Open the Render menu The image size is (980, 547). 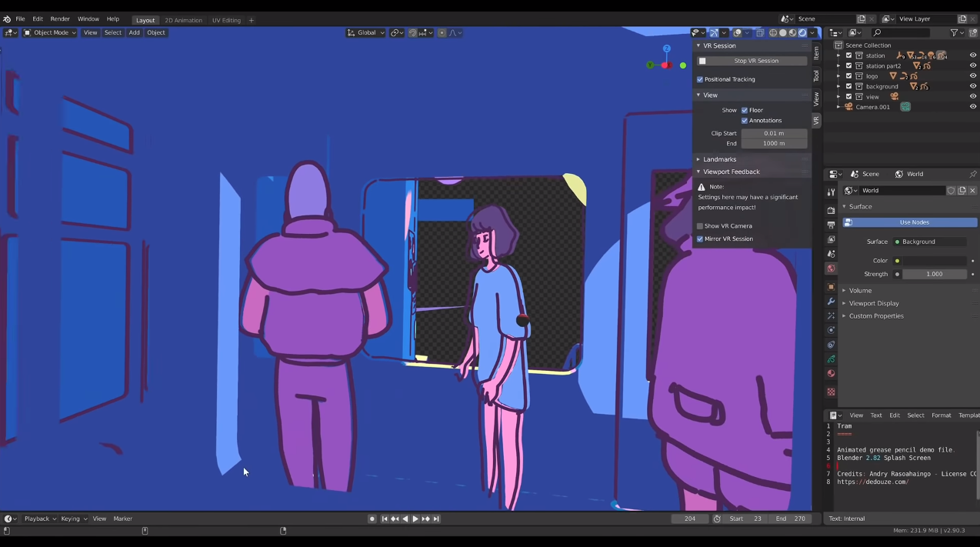click(x=60, y=19)
